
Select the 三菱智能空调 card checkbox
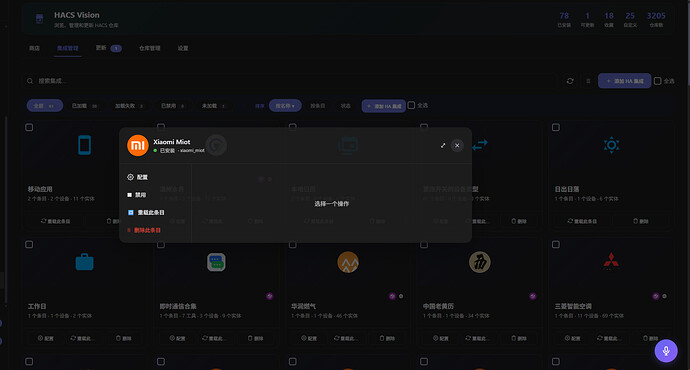coord(556,244)
